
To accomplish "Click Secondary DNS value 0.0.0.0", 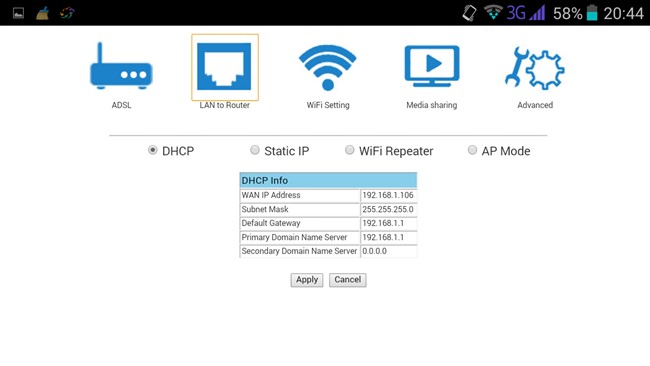I will (x=374, y=251).
